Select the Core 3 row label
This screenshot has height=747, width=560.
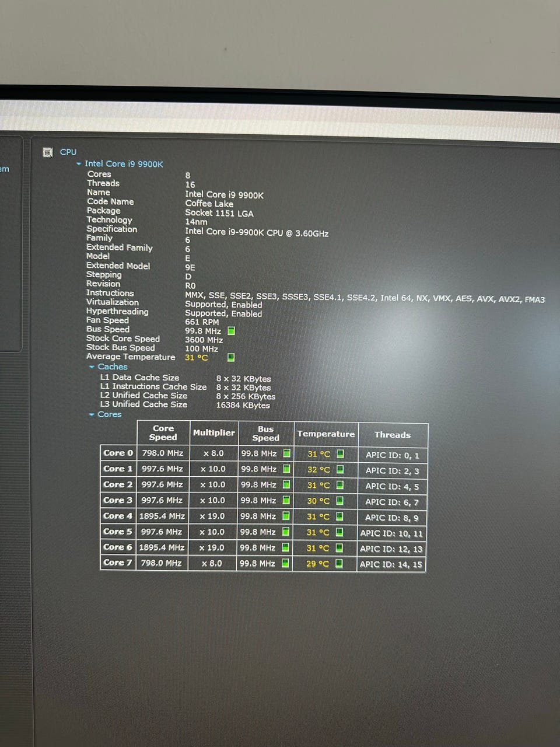click(118, 500)
